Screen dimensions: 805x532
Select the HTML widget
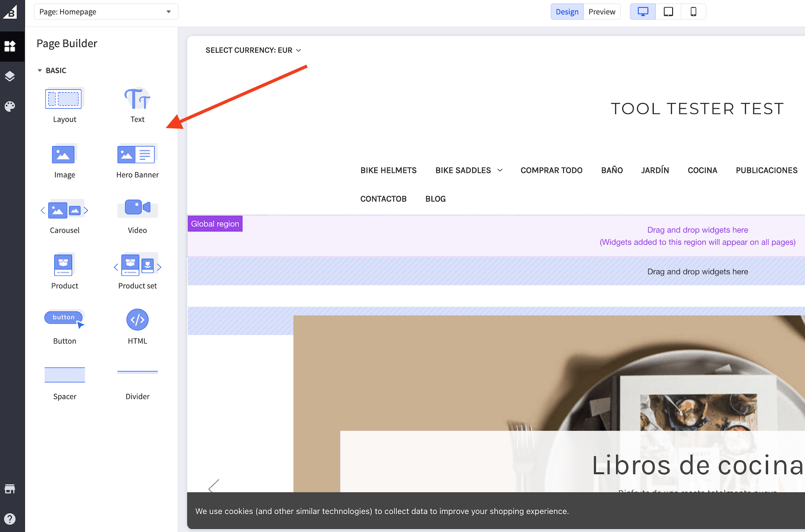coord(137,327)
